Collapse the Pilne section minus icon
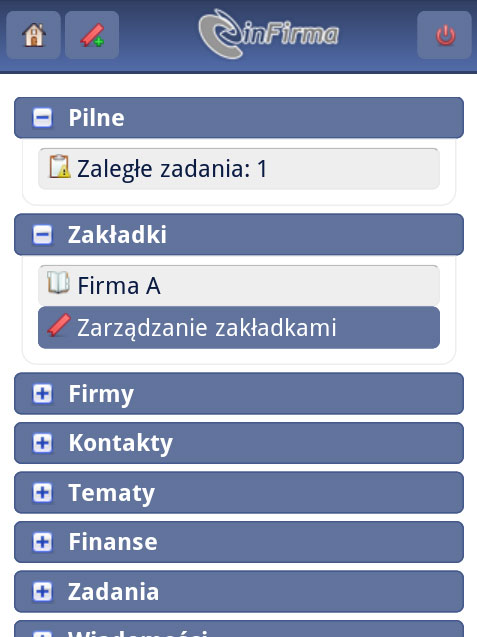Screen dimensions: 477x637 click(x=42, y=118)
